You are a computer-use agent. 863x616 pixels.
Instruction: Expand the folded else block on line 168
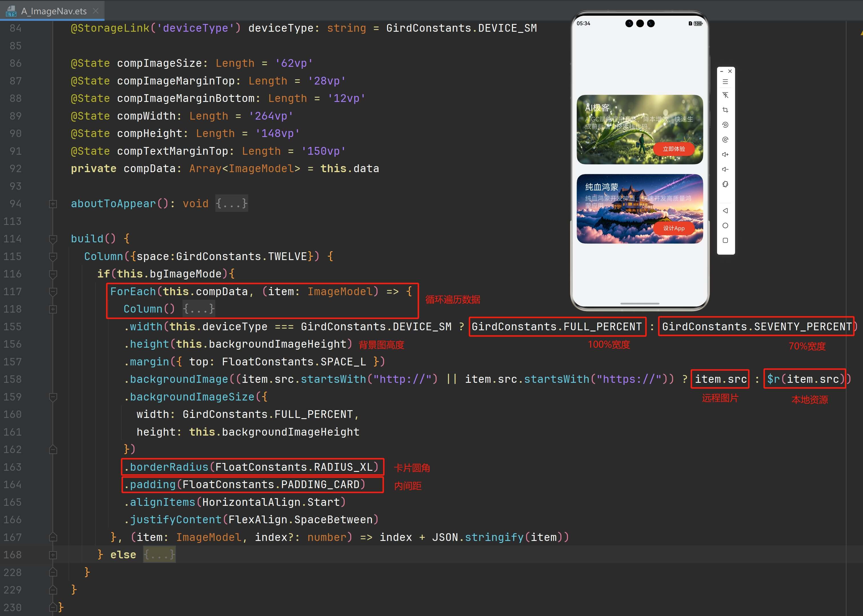point(53,555)
